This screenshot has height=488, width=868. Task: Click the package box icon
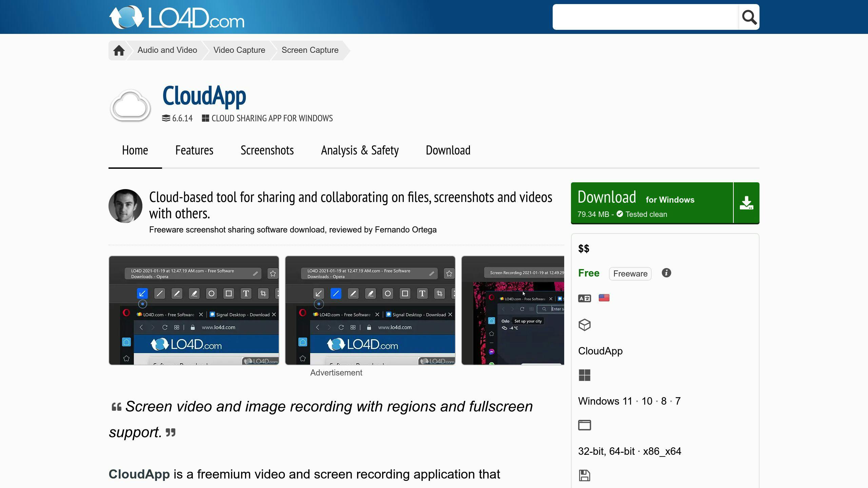[x=585, y=325]
